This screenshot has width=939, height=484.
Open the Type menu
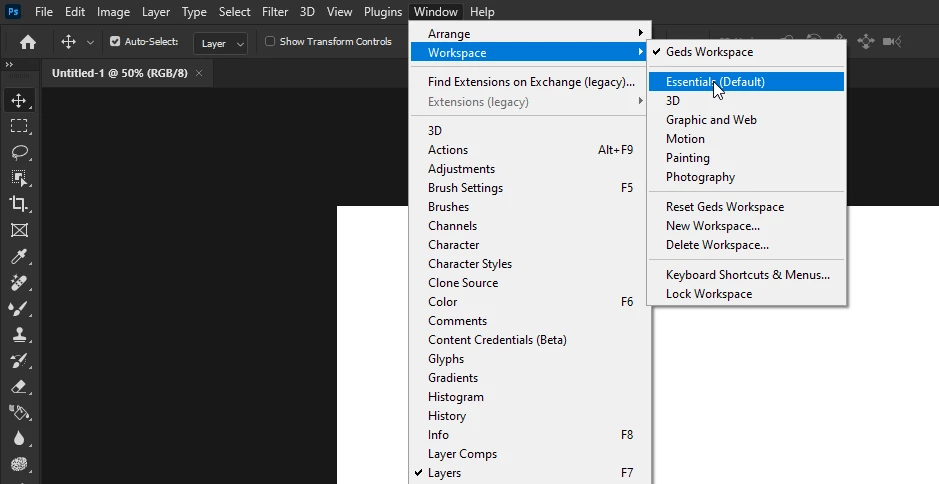pyautogui.click(x=194, y=12)
